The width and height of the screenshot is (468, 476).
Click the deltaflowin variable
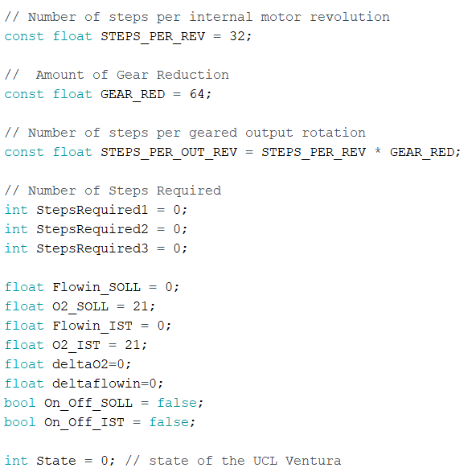[x=96, y=384]
